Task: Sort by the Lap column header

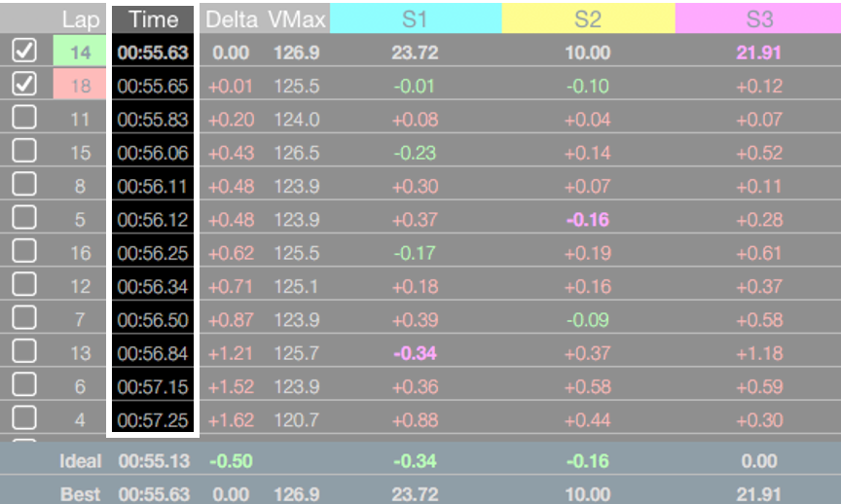Action: (81, 19)
